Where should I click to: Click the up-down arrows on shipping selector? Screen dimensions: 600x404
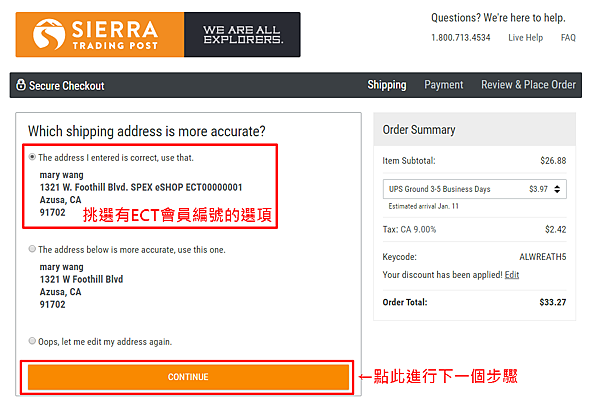[x=557, y=189]
